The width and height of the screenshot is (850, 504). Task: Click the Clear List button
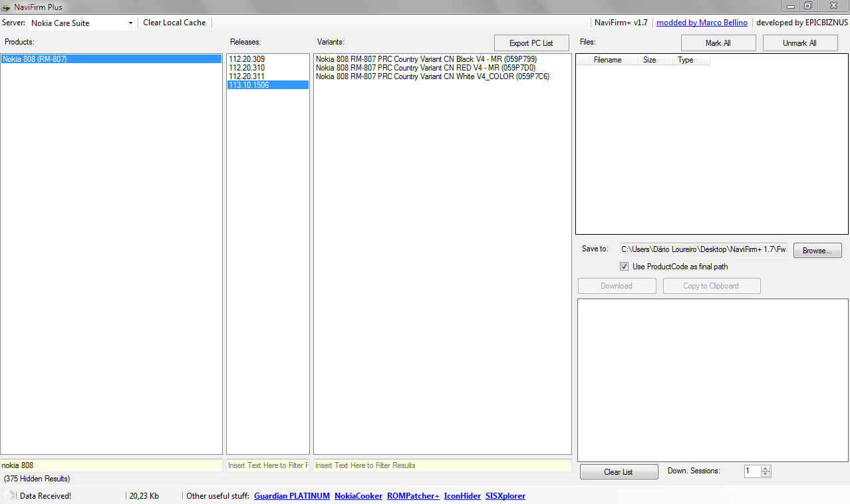point(619,472)
